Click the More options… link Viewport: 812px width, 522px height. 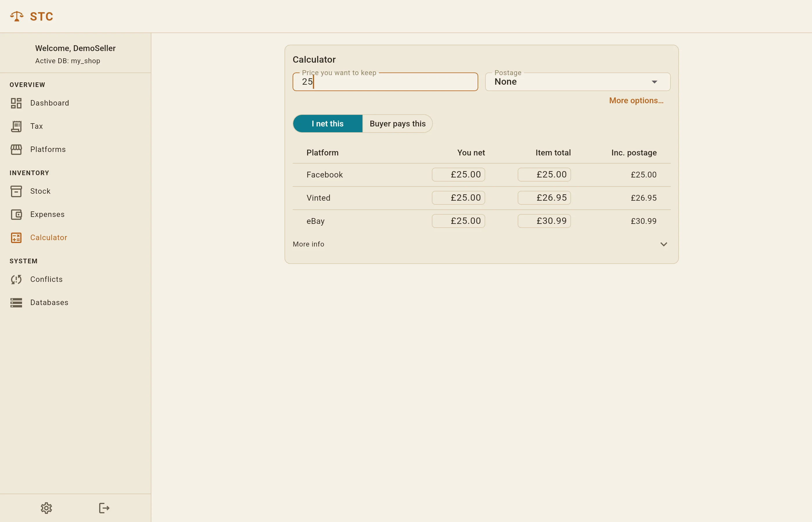click(x=636, y=101)
